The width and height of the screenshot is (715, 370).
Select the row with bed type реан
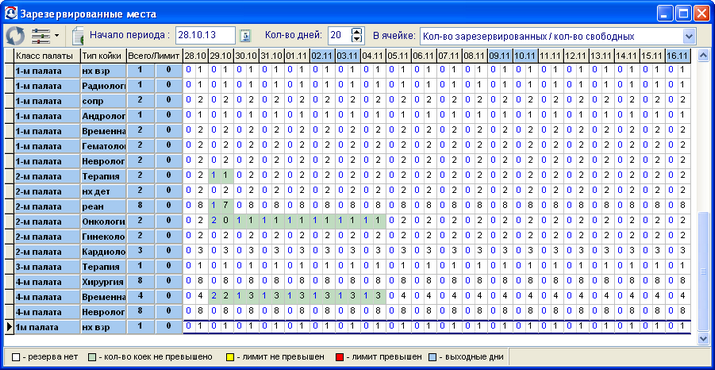pos(349,205)
